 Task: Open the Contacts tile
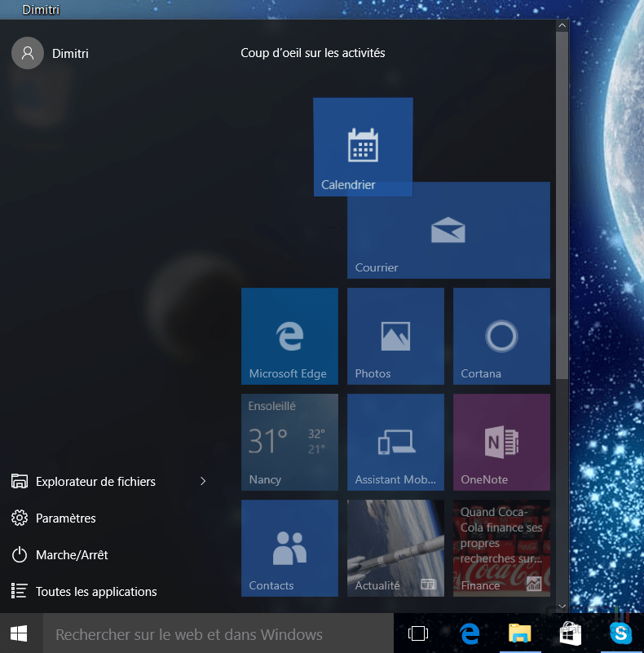tap(289, 548)
